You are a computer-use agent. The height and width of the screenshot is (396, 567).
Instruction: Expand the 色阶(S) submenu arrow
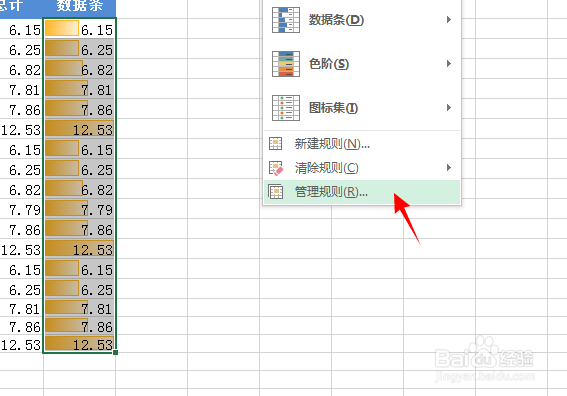(449, 64)
